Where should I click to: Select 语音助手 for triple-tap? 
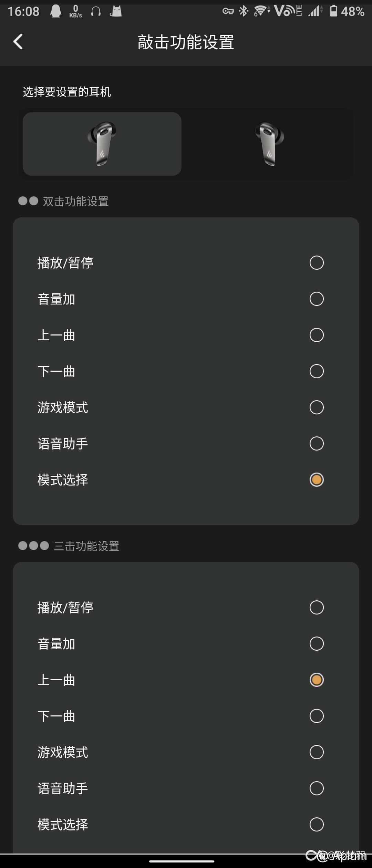(x=317, y=788)
